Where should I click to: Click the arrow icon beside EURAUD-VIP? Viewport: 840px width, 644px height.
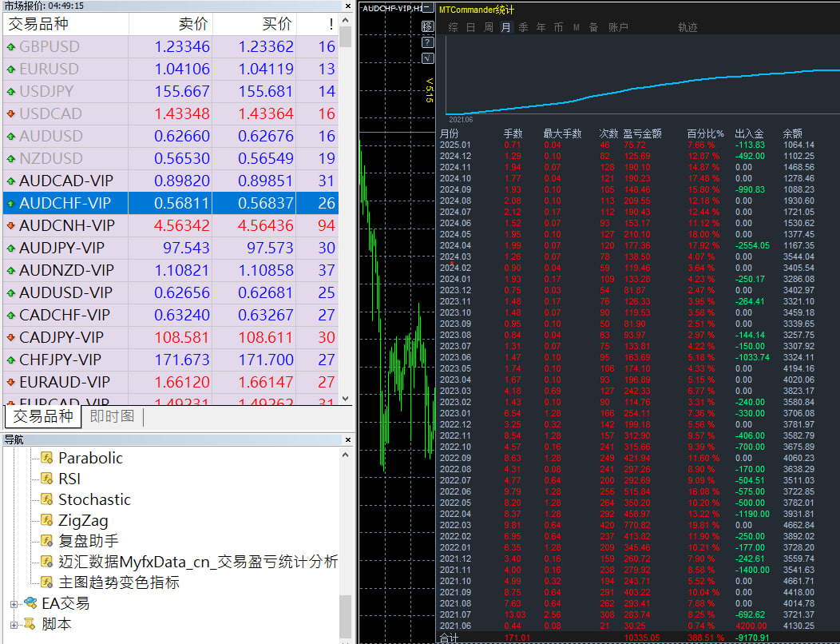pyautogui.click(x=10, y=382)
